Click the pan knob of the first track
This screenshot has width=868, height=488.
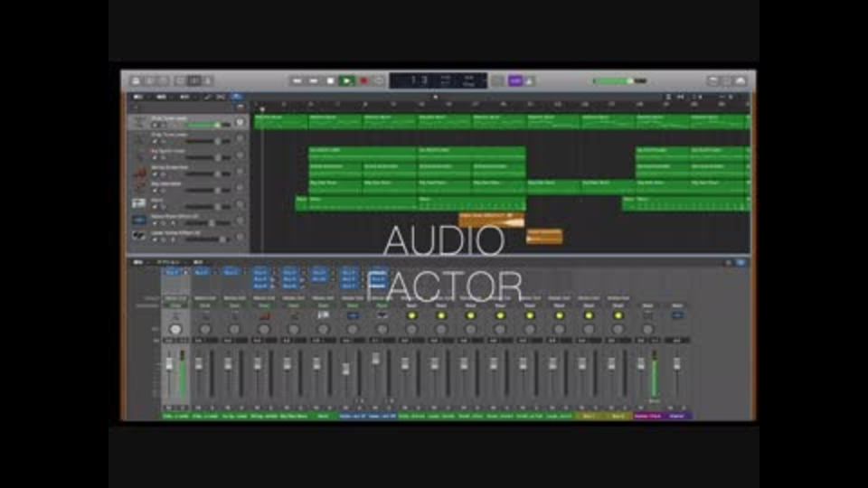(240, 122)
